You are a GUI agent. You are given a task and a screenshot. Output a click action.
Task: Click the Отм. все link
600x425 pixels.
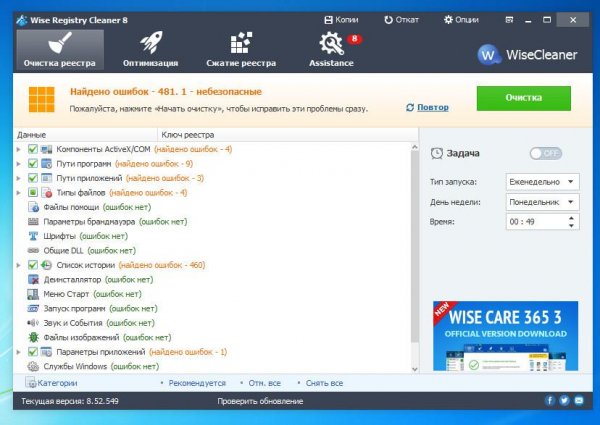tap(264, 383)
